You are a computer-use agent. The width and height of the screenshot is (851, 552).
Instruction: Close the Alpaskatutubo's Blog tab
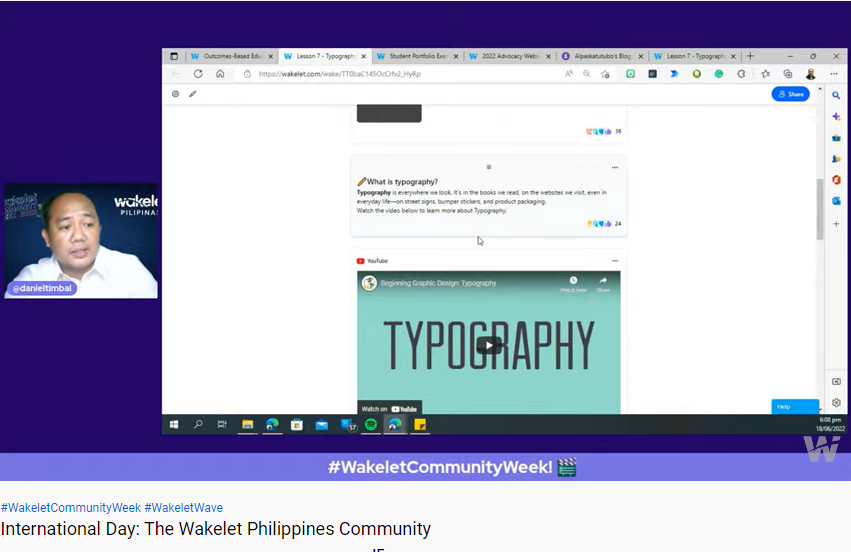click(641, 56)
